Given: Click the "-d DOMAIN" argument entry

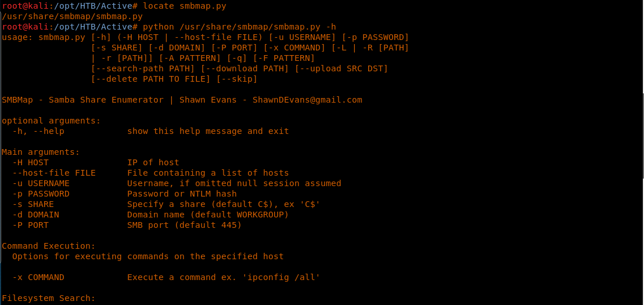Looking at the screenshot, I should pyautogui.click(x=35, y=215).
